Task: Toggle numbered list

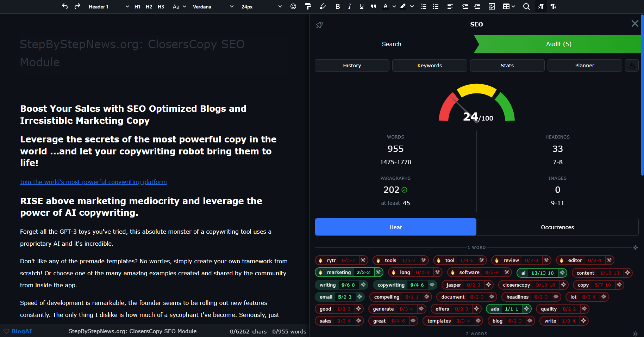Action: 424,6
